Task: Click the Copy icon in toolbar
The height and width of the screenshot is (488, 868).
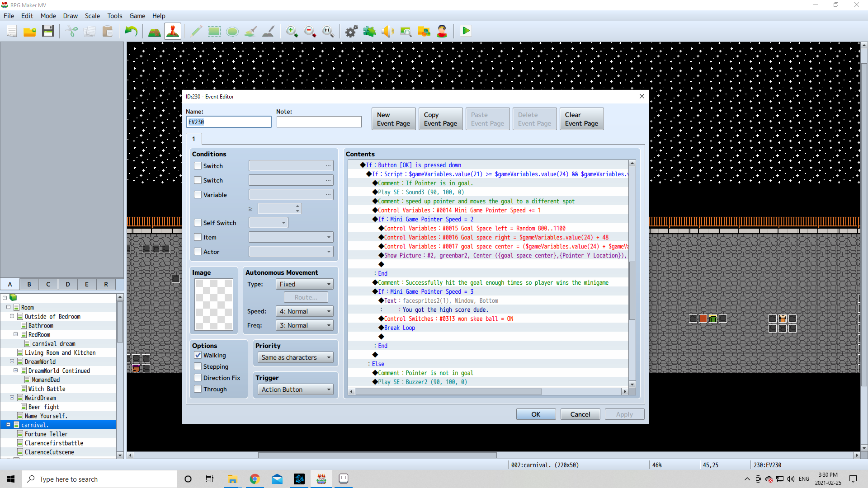Action: pos(90,31)
